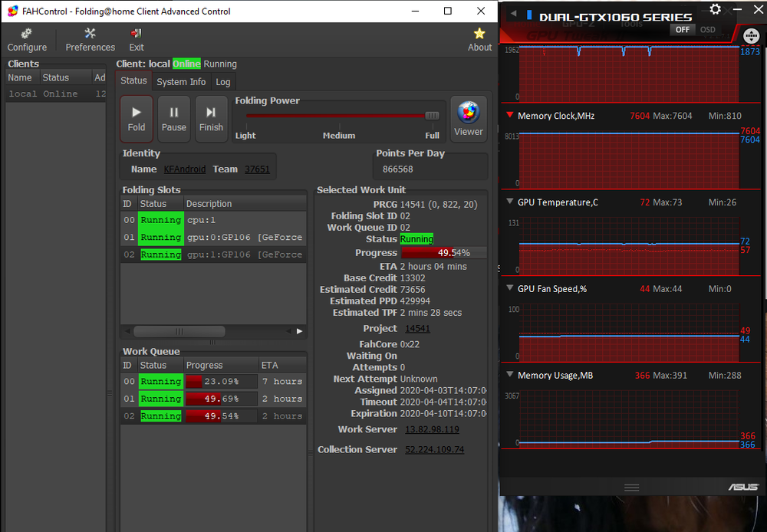
Task: Open GPU Tweak settings gear icon
Action: click(715, 9)
